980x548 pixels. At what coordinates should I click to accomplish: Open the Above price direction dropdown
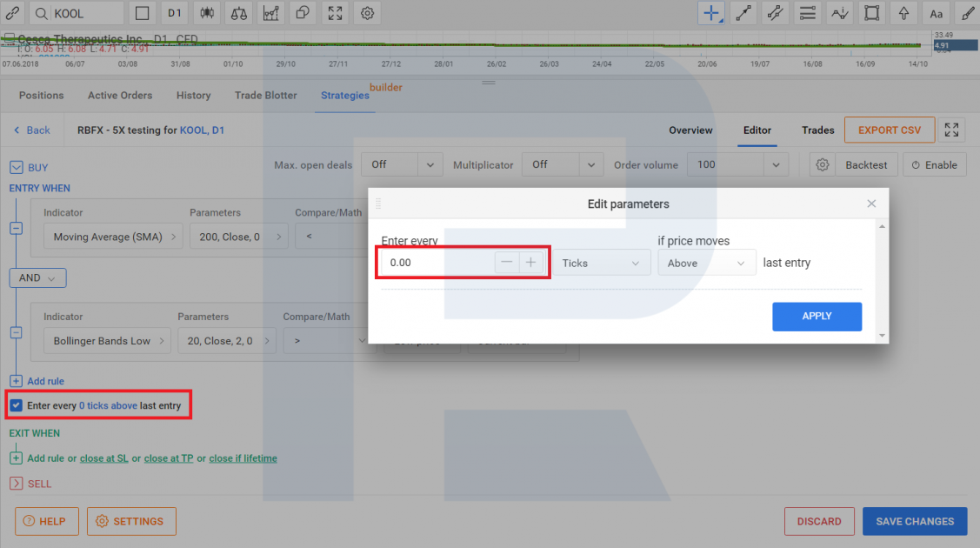706,263
